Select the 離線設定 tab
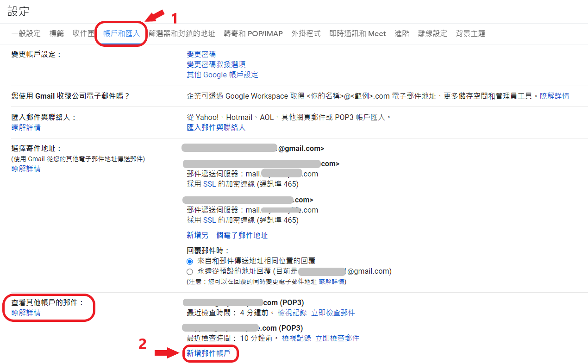This screenshot has height=364, width=588. 432,33
